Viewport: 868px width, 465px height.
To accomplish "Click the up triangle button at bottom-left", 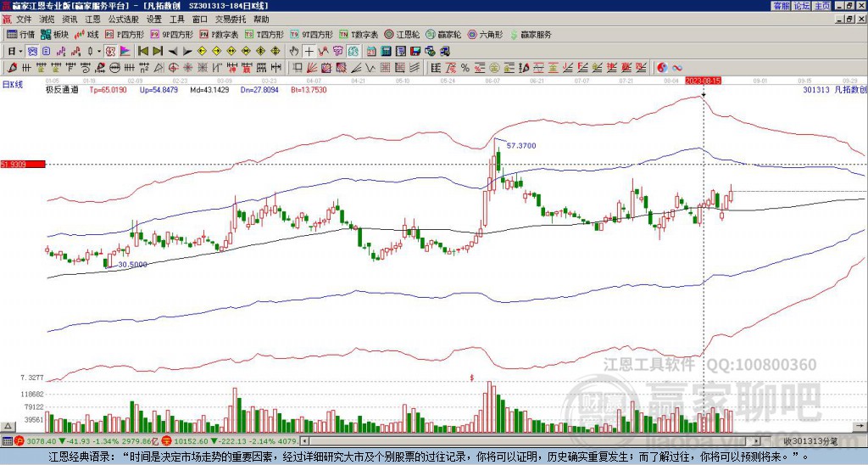I will point(7,426).
